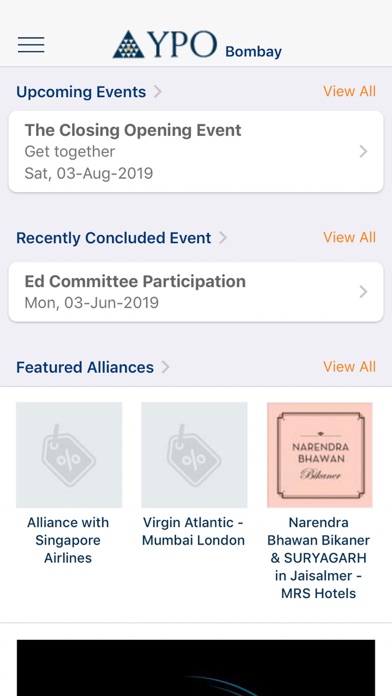Tap chevron on The Closing Opening Event
The height and width of the screenshot is (696, 392).
(363, 151)
